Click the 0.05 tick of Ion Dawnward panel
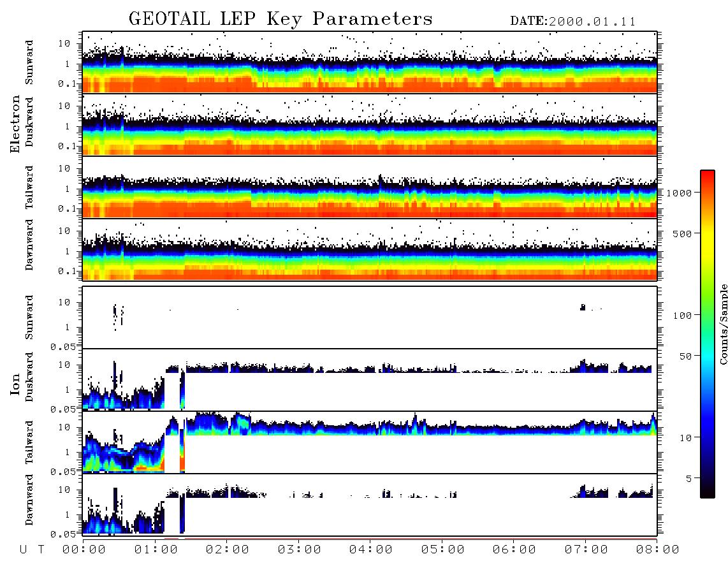Screen dimensions: 728x561 pos(64,534)
